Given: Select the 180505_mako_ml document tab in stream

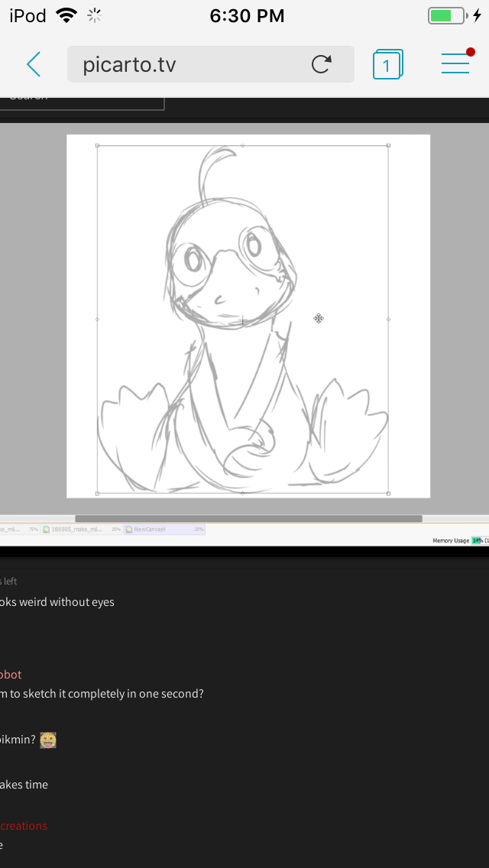Looking at the screenshot, I should point(82,530).
